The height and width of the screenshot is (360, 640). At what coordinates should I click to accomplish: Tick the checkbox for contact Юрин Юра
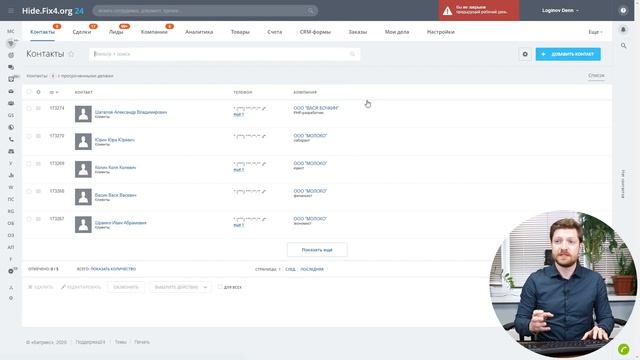(x=29, y=136)
